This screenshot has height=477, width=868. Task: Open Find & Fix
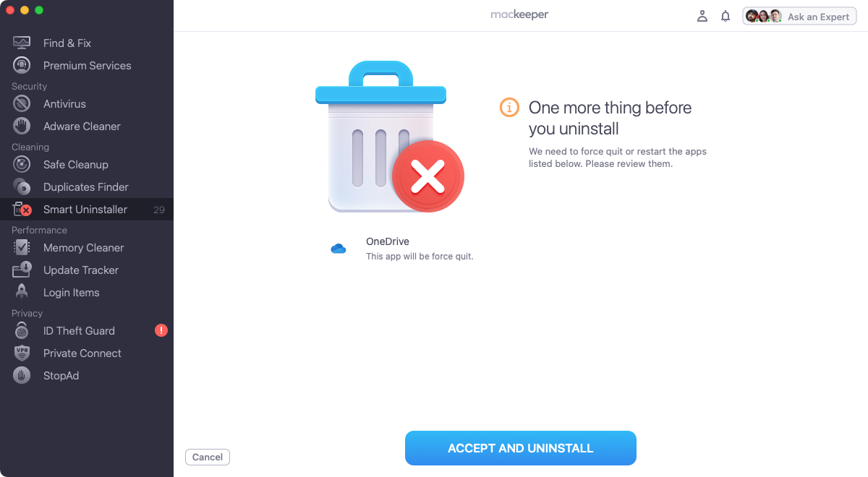65,43
